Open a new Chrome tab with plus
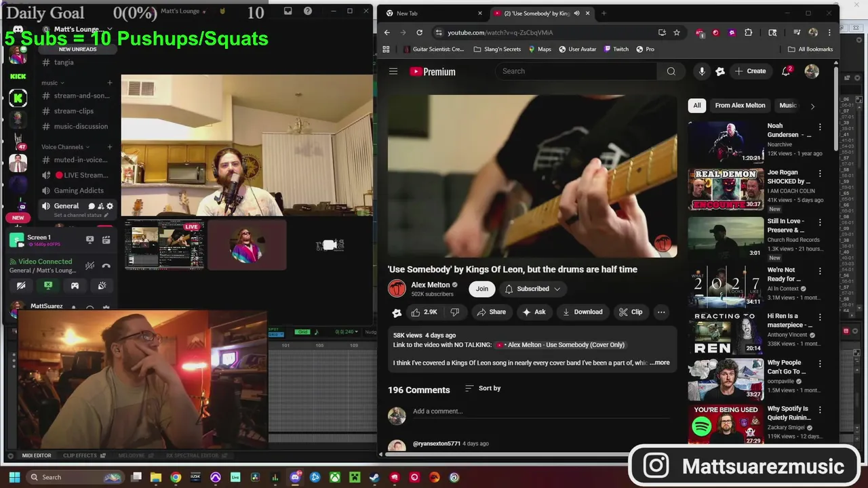Image resolution: width=868 pixels, height=488 pixels. coord(604,13)
